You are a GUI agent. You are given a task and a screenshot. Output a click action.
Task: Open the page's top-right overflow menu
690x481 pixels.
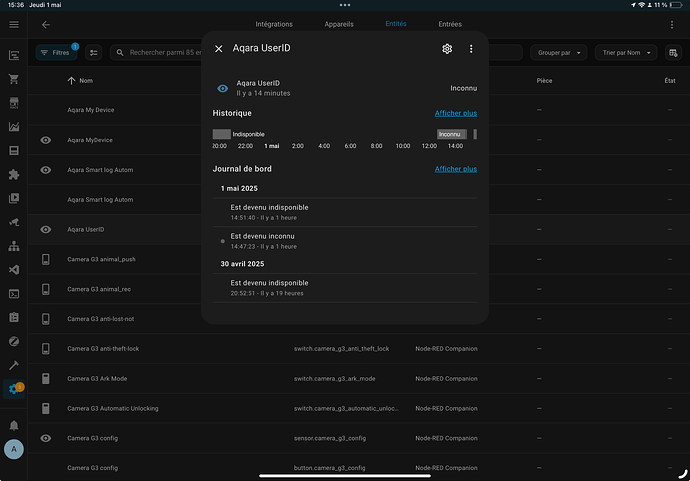click(672, 25)
